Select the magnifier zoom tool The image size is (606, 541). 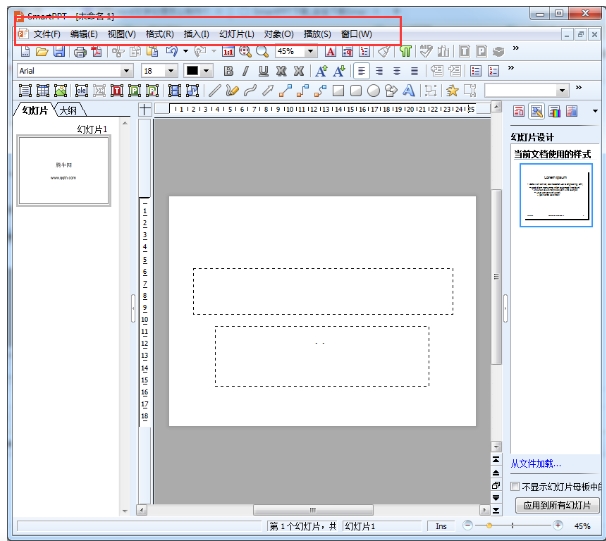tap(262, 51)
